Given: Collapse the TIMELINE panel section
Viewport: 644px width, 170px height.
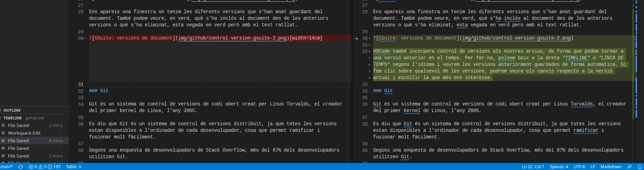Looking at the screenshot, I should [x=13, y=118].
